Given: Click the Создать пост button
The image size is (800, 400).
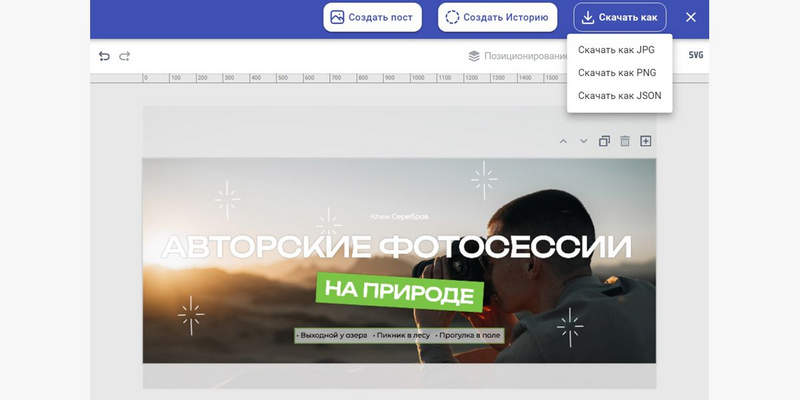Looking at the screenshot, I should (372, 17).
